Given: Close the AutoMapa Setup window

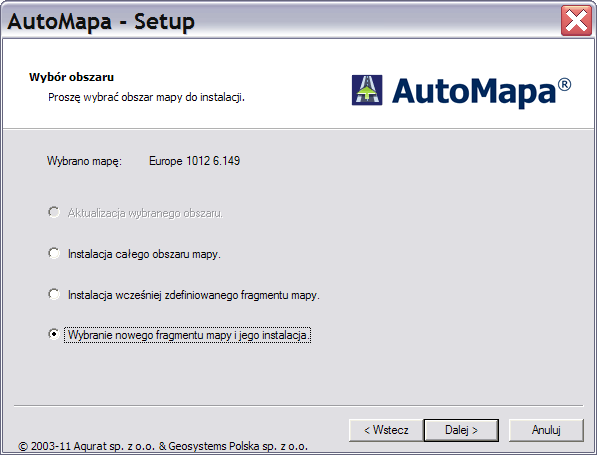Looking at the screenshot, I should pyautogui.click(x=576, y=21).
